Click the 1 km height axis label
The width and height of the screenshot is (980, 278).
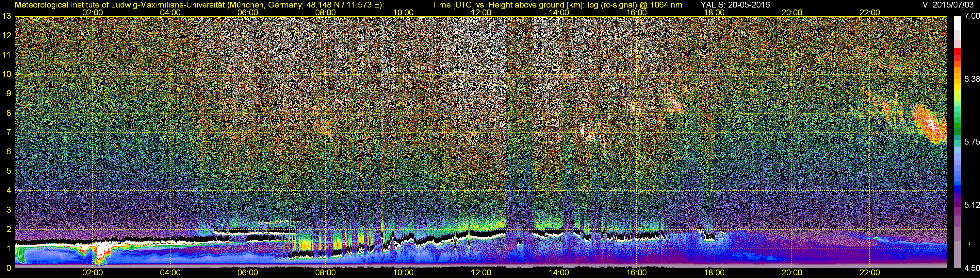coord(9,249)
